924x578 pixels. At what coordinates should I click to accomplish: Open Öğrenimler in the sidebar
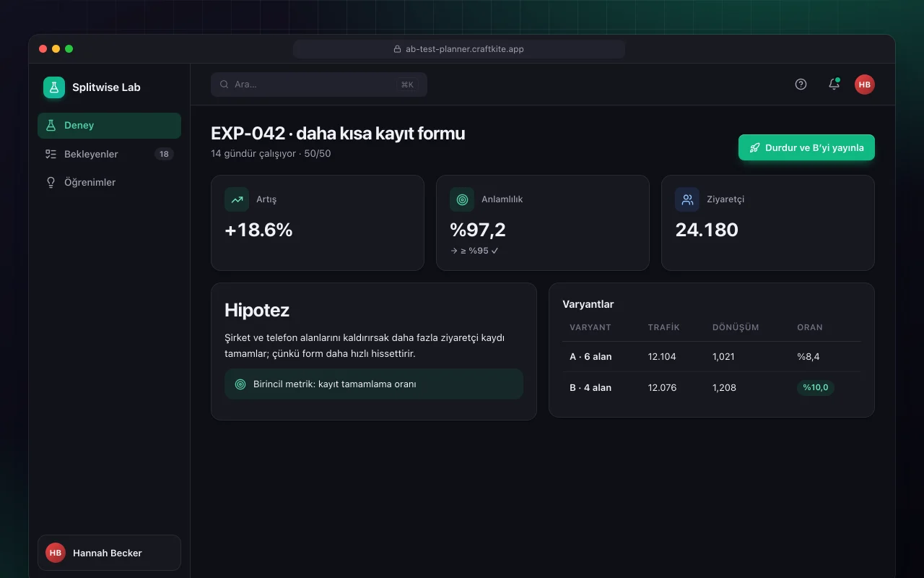pos(109,182)
